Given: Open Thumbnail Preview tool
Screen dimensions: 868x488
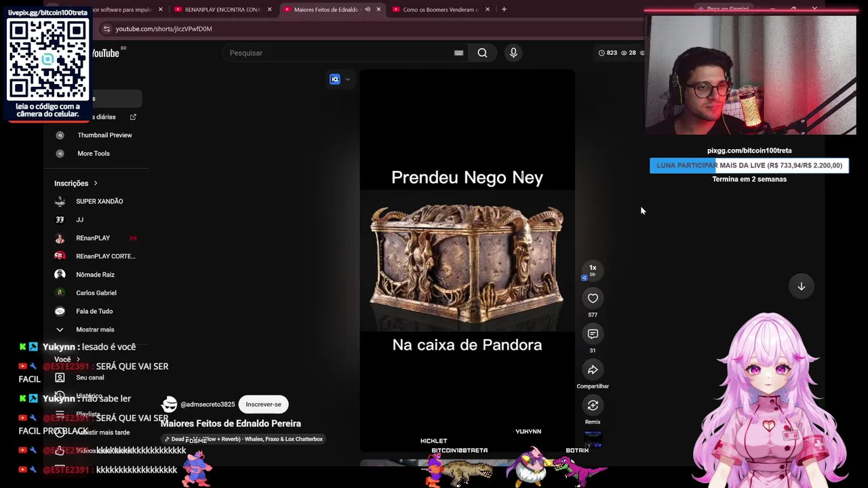Looking at the screenshot, I should pyautogui.click(x=104, y=135).
